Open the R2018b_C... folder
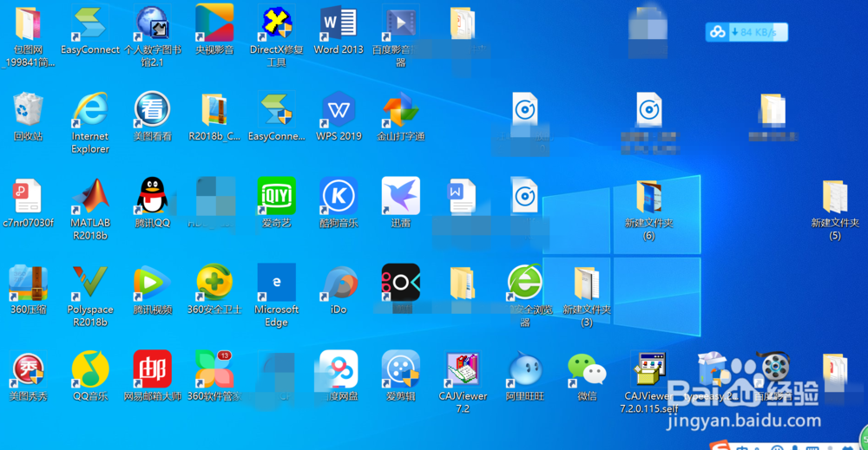 tap(214, 109)
